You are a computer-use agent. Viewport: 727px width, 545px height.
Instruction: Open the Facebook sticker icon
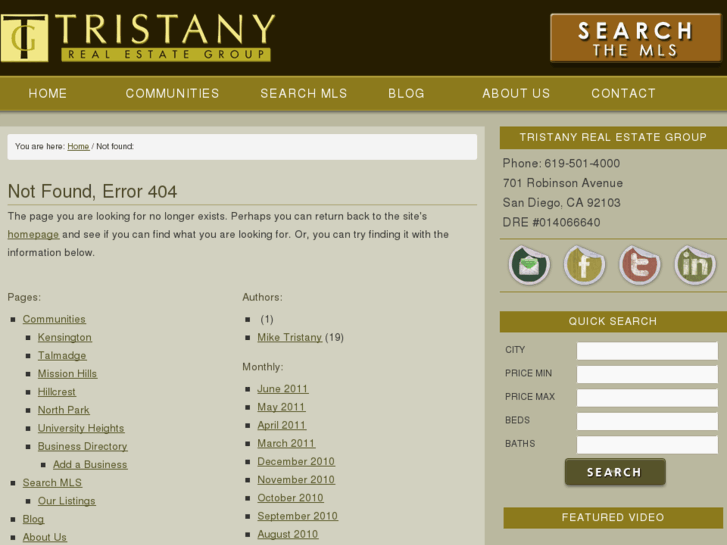click(584, 265)
